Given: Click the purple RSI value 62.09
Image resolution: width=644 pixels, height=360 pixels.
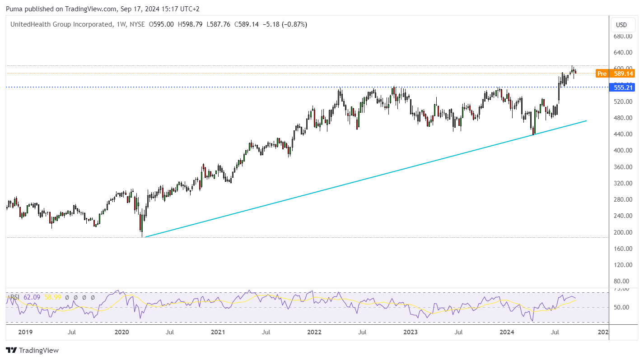Looking at the screenshot, I should [x=31, y=298].
